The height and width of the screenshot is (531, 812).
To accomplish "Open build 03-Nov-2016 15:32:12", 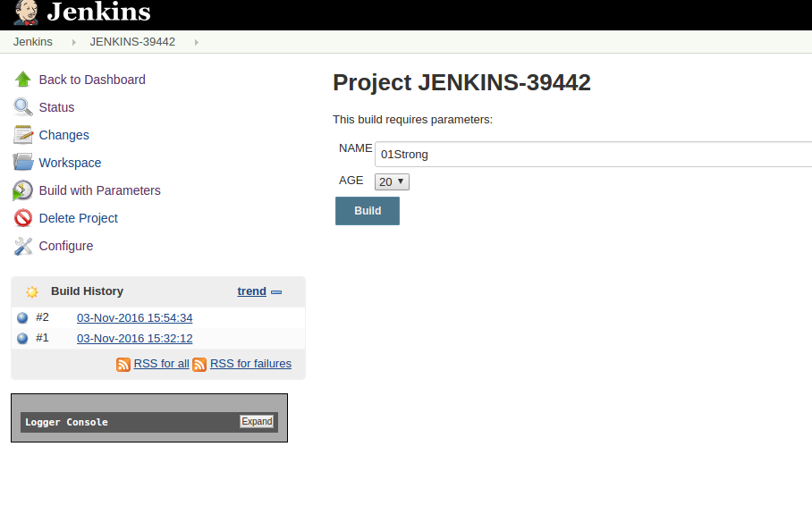I will (x=135, y=339).
